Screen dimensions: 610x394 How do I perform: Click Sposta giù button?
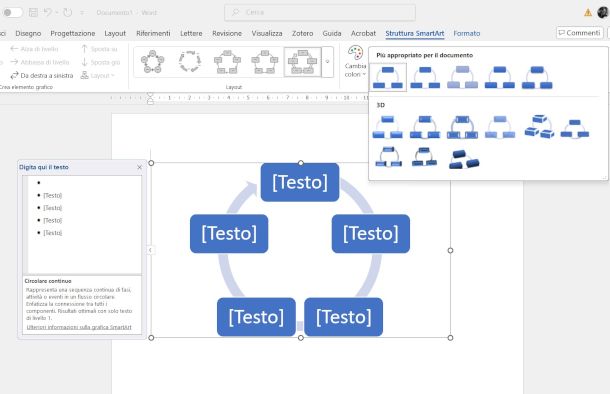(101, 62)
